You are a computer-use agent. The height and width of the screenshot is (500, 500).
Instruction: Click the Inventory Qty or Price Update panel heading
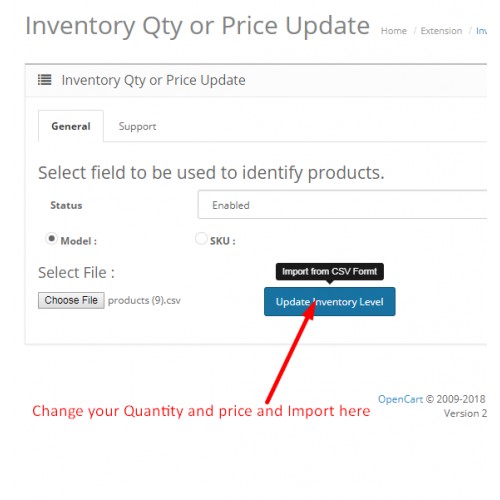pos(154,80)
